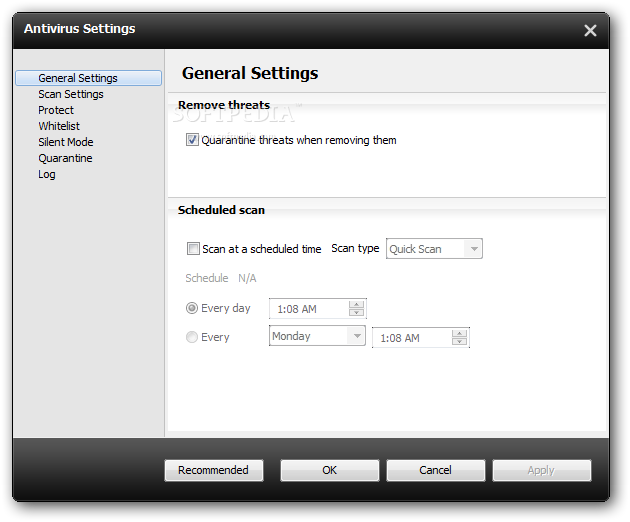Enable Scan at a scheduled time
Screen dimensions: 630x522
[193, 249]
